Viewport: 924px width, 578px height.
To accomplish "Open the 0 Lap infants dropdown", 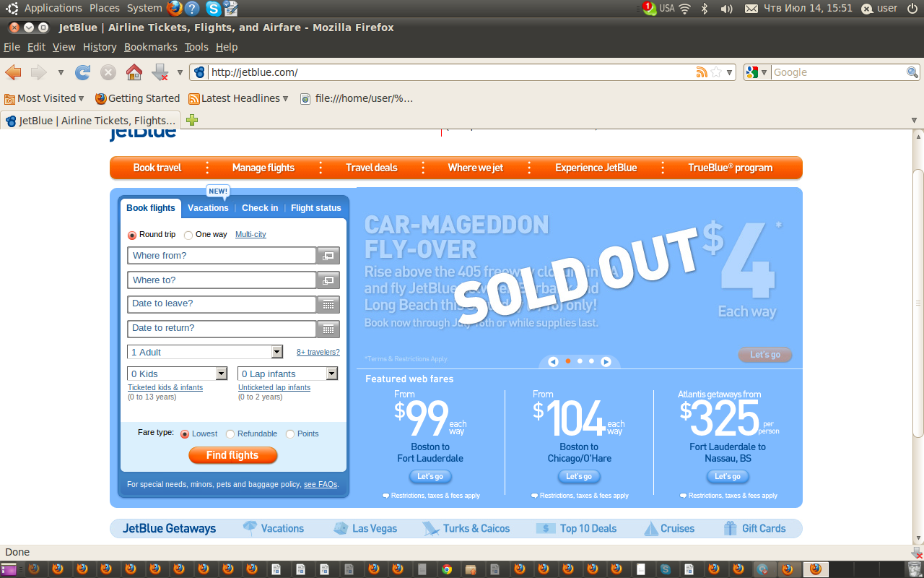I will point(331,374).
